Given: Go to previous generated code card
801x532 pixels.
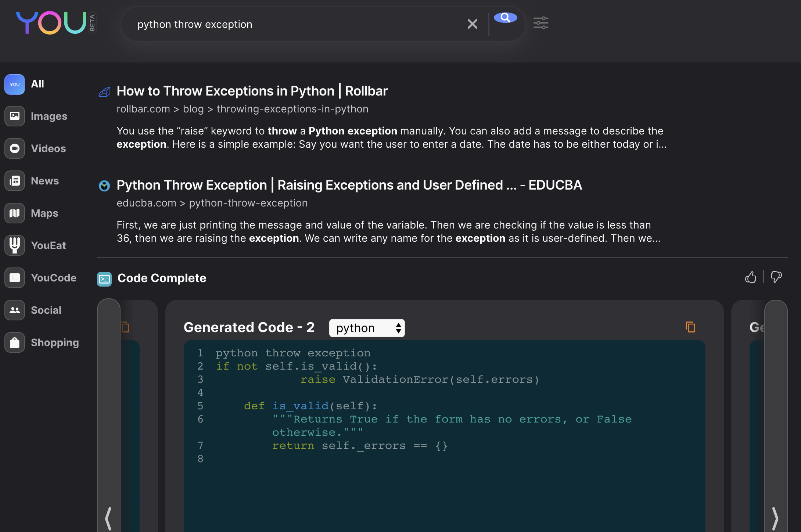Looking at the screenshot, I should click(x=108, y=518).
